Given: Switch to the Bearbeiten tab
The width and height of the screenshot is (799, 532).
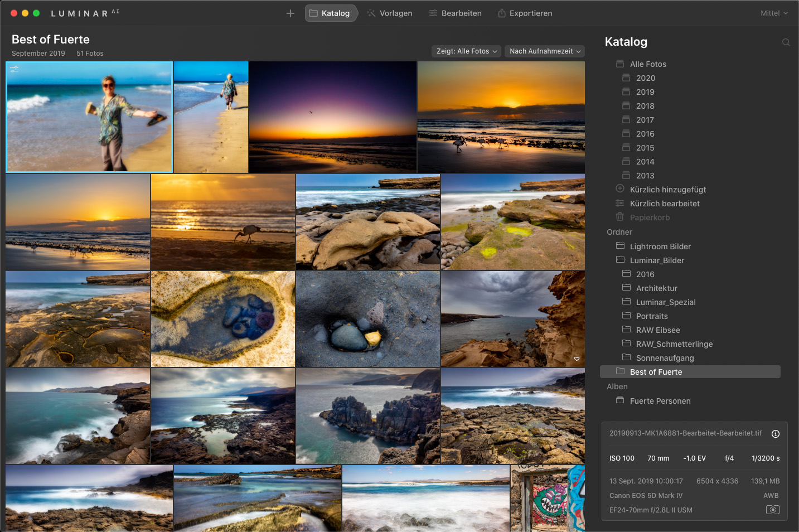Looking at the screenshot, I should click(455, 13).
